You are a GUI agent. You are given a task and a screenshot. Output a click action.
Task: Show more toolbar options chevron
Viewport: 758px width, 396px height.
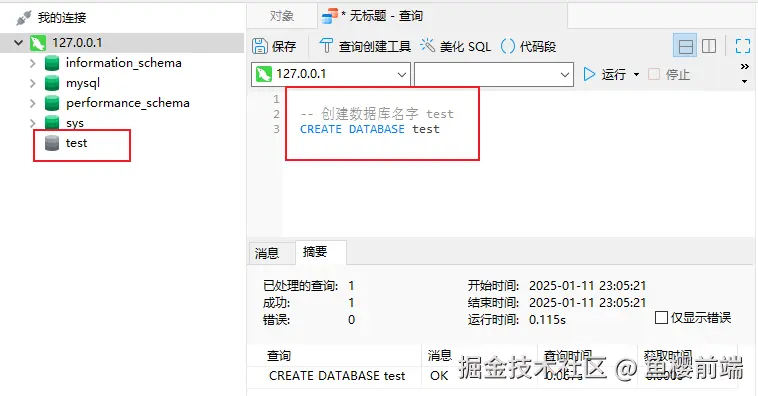pyautogui.click(x=744, y=67)
